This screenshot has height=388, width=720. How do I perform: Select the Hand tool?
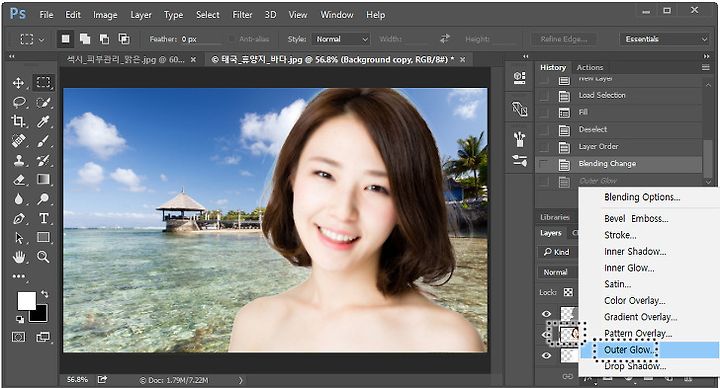pos(18,257)
